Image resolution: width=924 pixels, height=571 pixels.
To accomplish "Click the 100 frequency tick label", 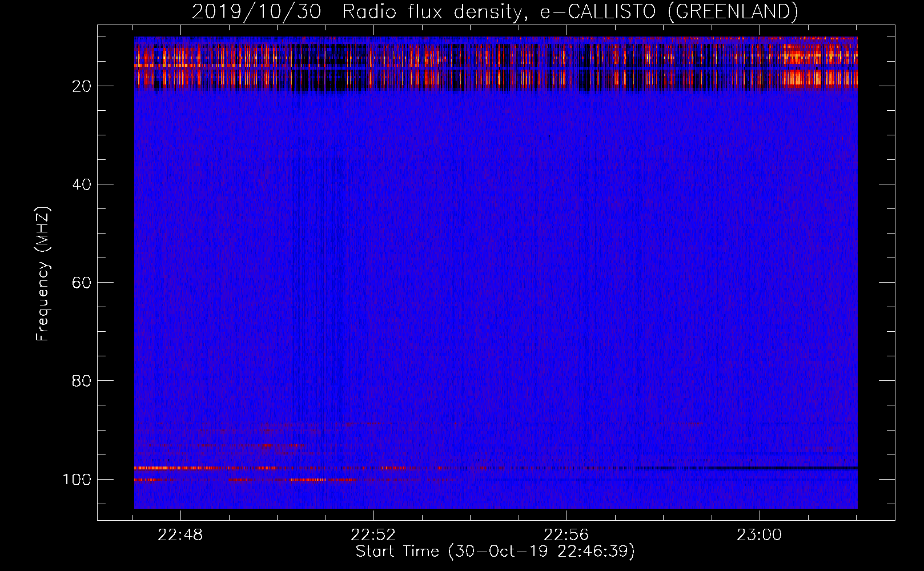I will (77, 479).
